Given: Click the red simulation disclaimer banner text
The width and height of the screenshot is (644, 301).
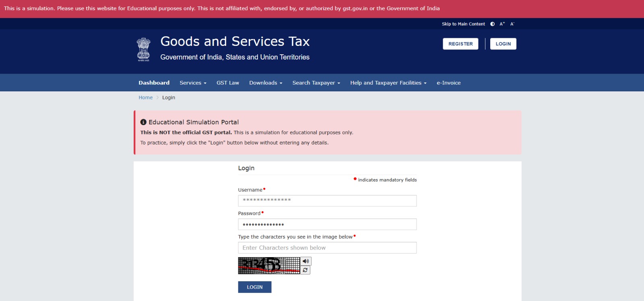Looking at the screenshot, I should point(222,8).
